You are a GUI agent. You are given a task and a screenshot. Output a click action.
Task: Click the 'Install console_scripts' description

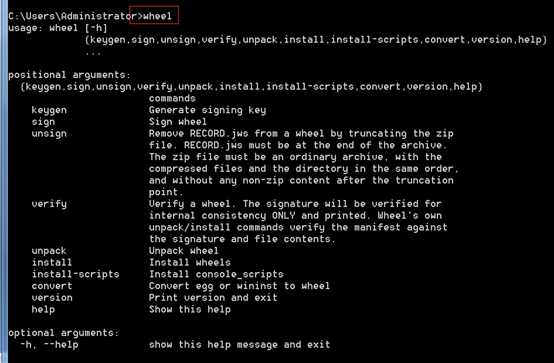(216, 274)
